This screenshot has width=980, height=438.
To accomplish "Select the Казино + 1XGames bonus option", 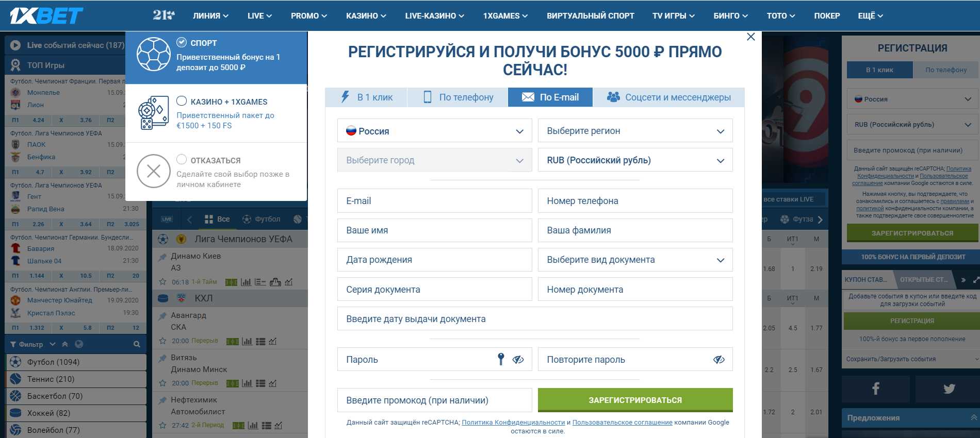I will click(182, 101).
